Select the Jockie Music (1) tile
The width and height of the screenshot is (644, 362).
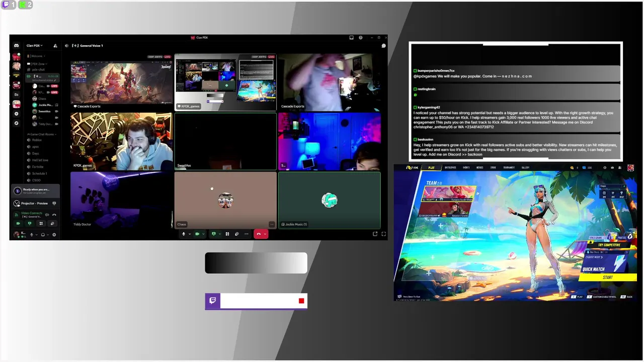(330, 200)
